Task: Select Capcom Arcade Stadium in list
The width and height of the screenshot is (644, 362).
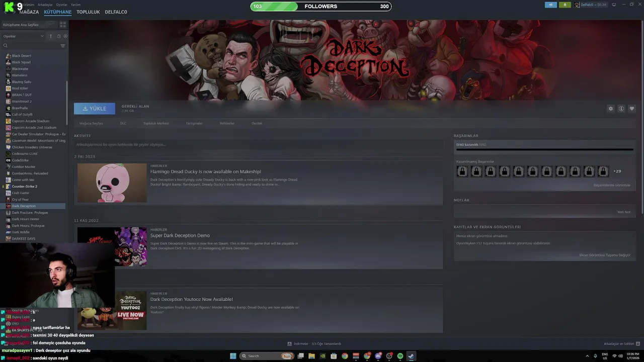Action: coord(31,121)
